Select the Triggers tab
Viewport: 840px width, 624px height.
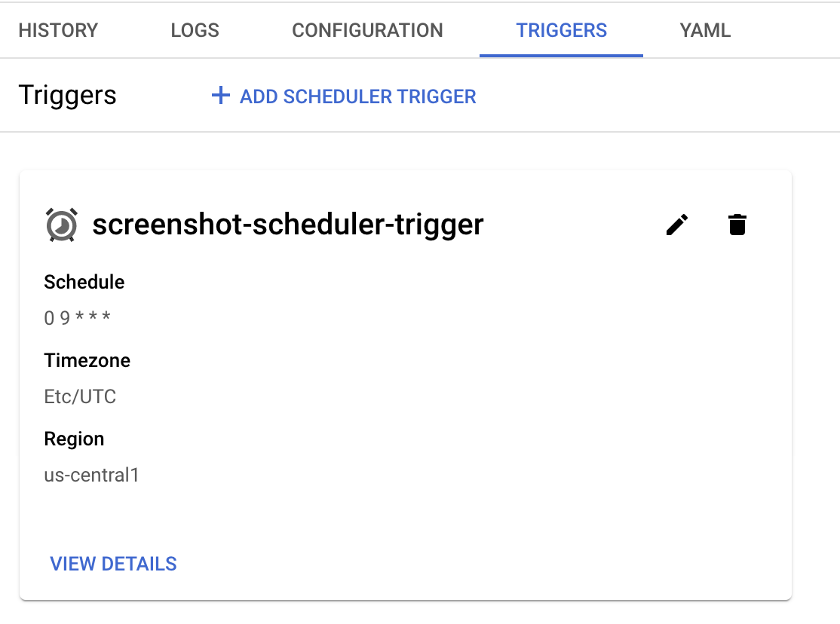tap(561, 31)
